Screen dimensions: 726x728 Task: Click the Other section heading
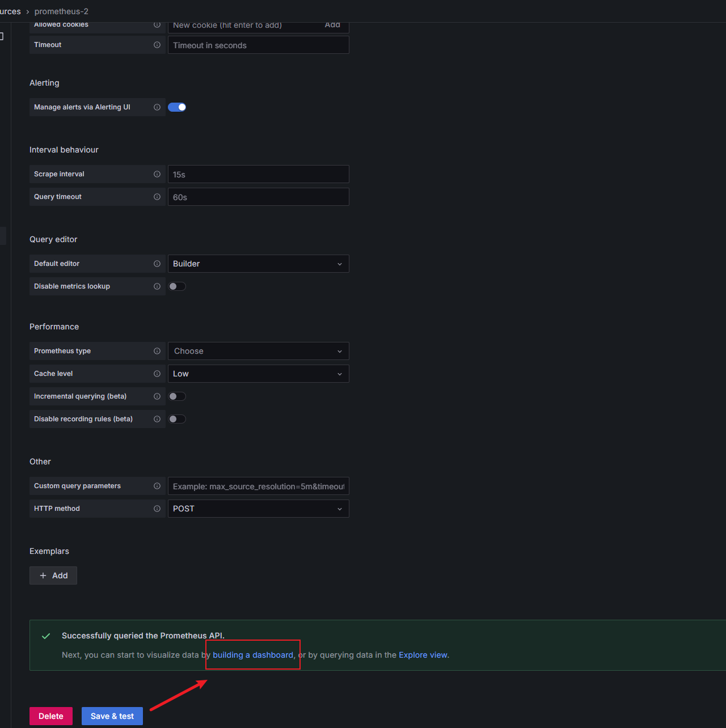point(40,462)
